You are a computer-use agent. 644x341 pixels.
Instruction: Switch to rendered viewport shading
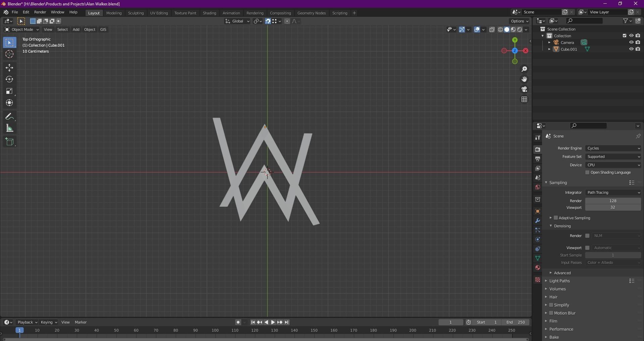tap(520, 30)
